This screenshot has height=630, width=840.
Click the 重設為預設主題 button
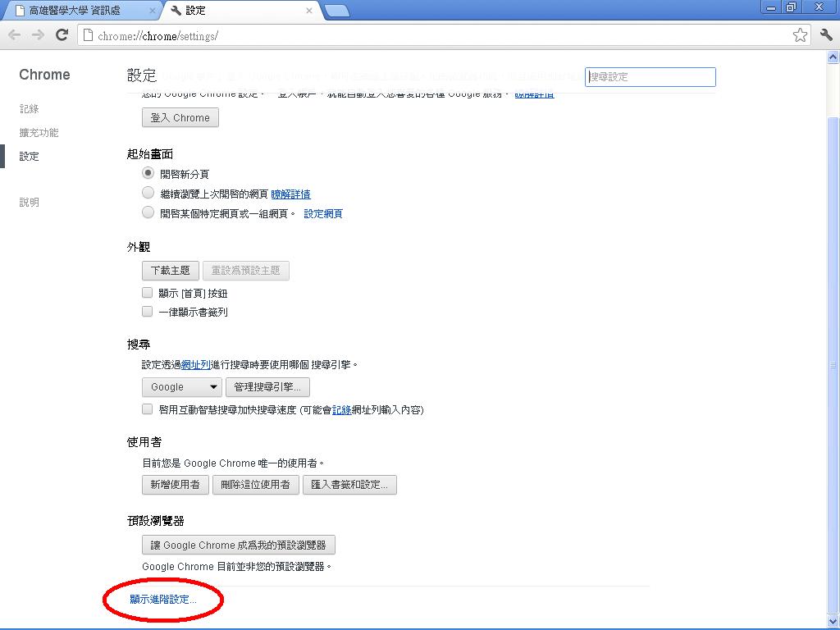[246, 271]
